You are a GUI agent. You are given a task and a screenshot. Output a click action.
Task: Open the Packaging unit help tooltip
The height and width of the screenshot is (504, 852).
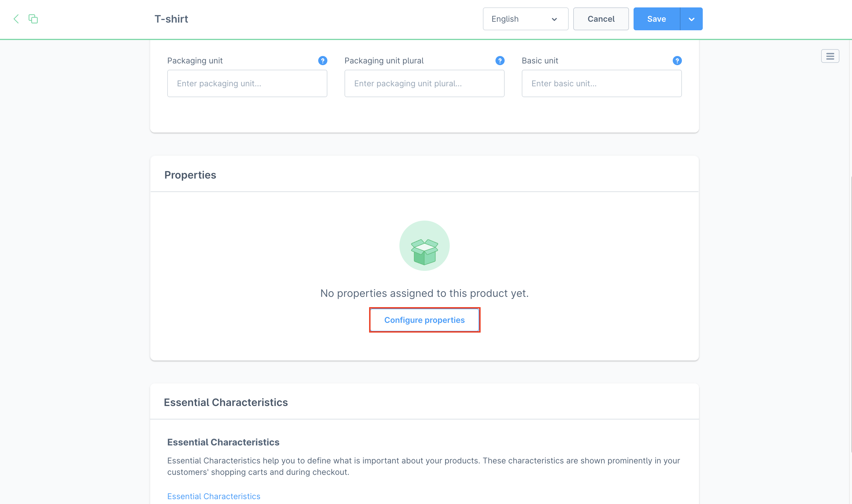pyautogui.click(x=322, y=61)
